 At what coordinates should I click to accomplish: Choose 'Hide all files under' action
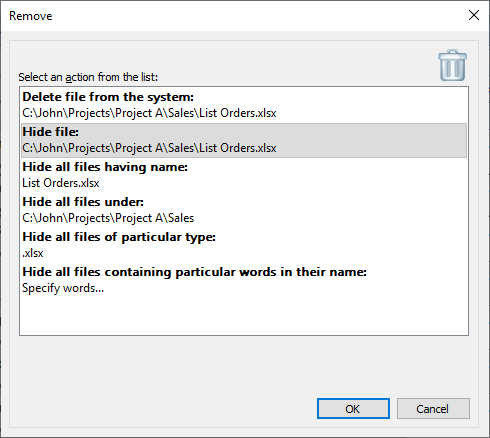(x=83, y=202)
